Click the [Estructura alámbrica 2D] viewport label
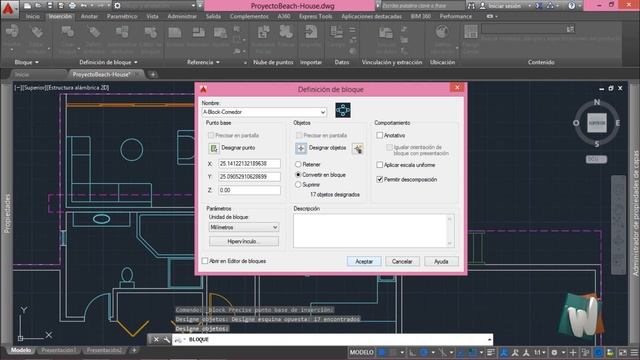This screenshot has height=360, width=640. pos(78,87)
